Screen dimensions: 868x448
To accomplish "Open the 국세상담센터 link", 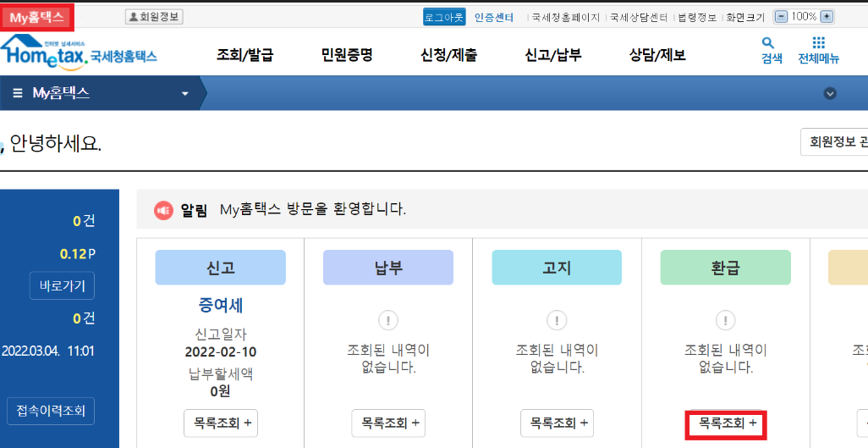I will pyautogui.click(x=638, y=17).
